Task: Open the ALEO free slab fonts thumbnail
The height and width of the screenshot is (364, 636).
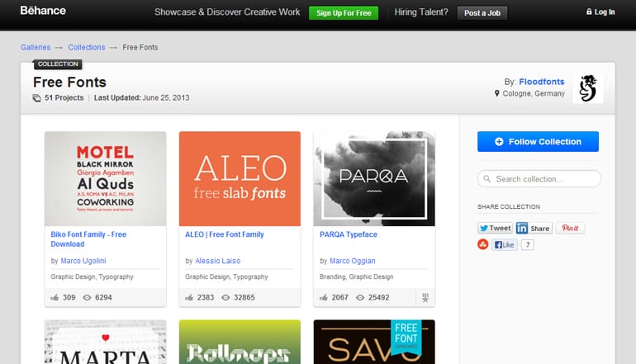Action: click(x=240, y=178)
